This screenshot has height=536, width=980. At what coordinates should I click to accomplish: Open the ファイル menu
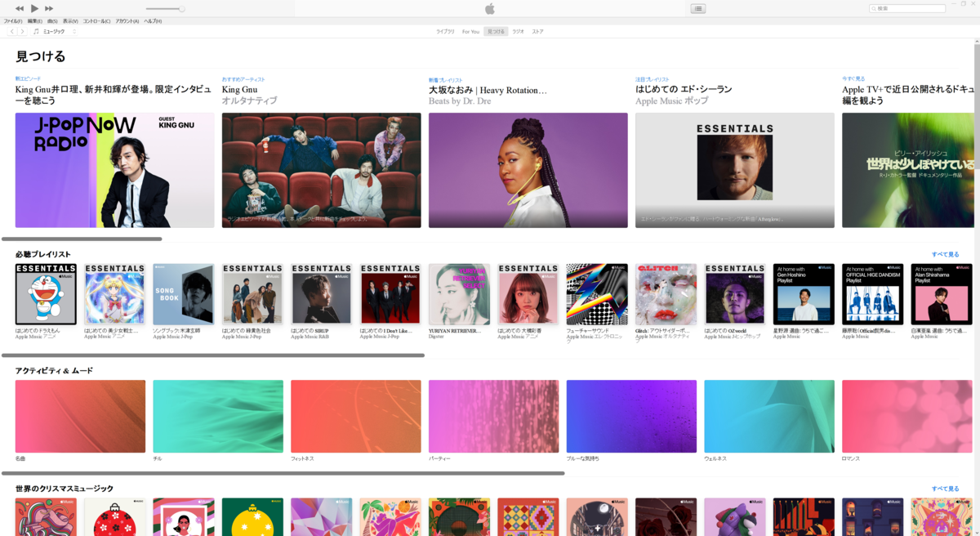(13, 20)
